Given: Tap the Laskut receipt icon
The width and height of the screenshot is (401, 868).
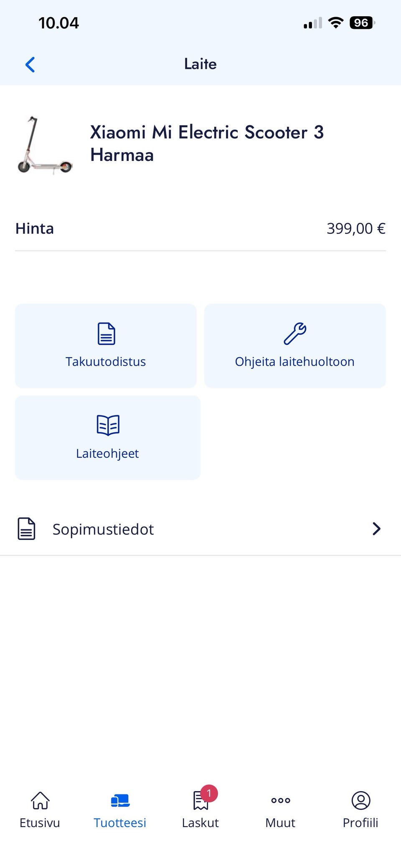Looking at the screenshot, I should (x=200, y=801).
